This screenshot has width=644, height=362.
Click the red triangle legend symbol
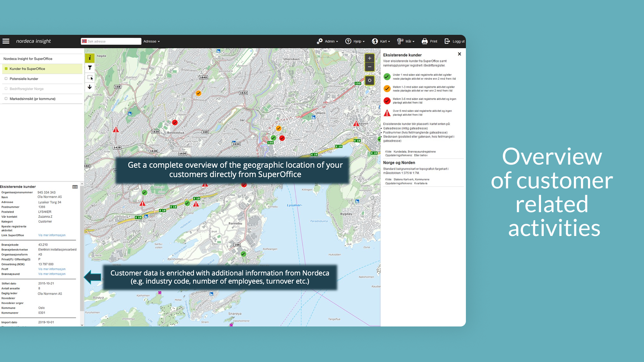click(x=387, y=113)
